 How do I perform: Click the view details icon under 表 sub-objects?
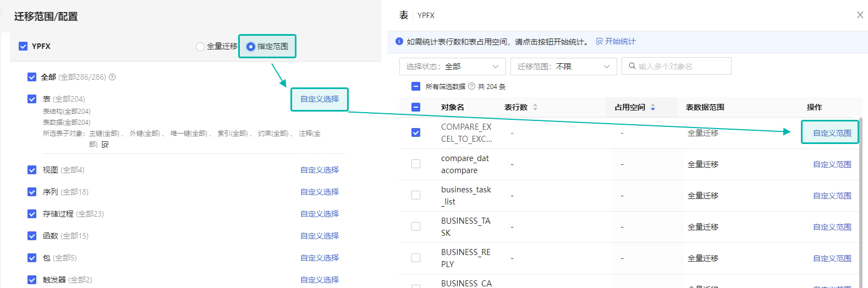(x=105, y=145)
